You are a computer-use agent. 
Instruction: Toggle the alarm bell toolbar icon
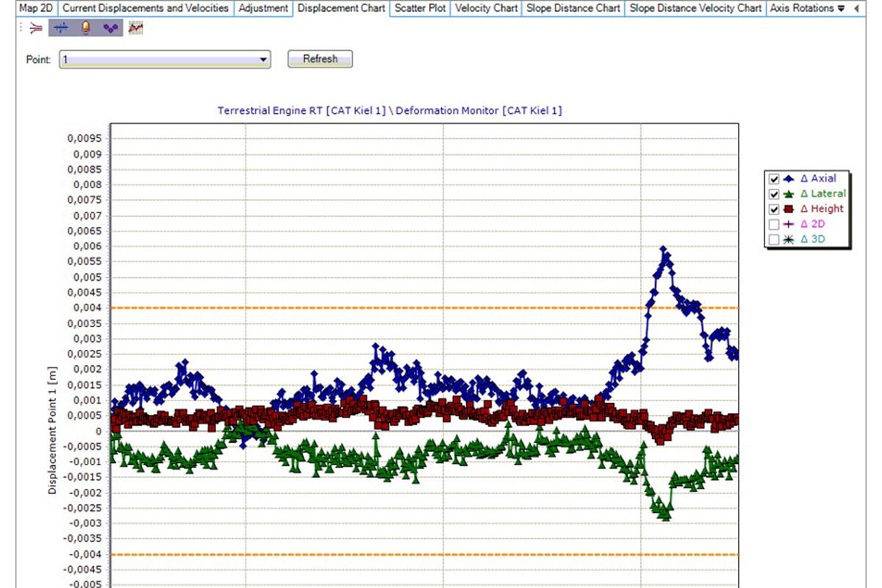coord(85,29)
